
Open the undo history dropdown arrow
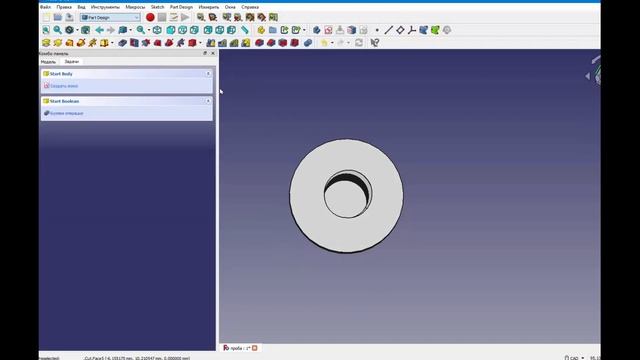point(332,43)
